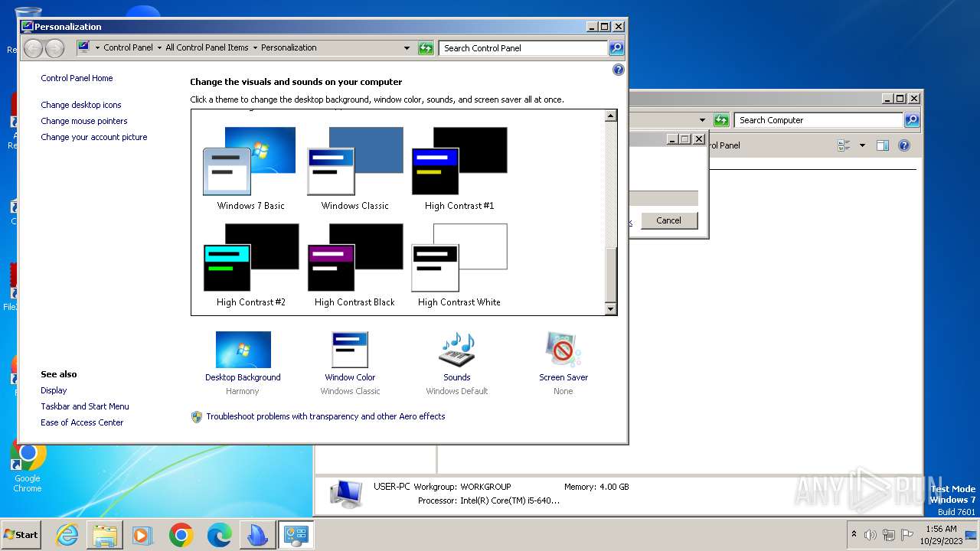980x551 pixels.
Task: Refresh the Personalization address bar
Action: tap(426, 48)
